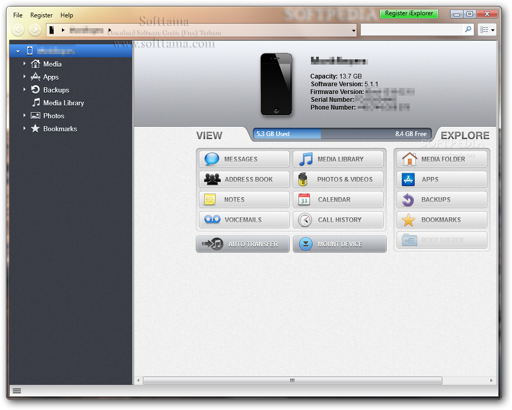The width and height of the screenshot is (512, 410).
Task: Open the address bar path dropdown arrow
Action: [353, 31]
